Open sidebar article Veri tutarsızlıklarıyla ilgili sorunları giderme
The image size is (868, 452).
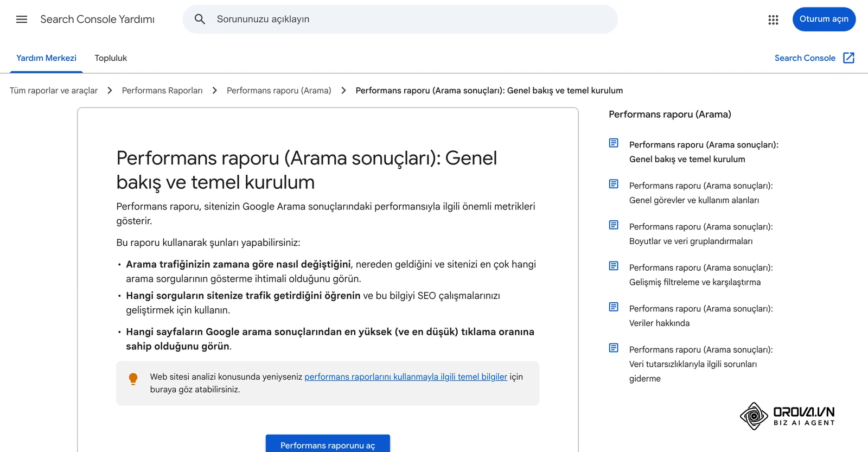701,364
